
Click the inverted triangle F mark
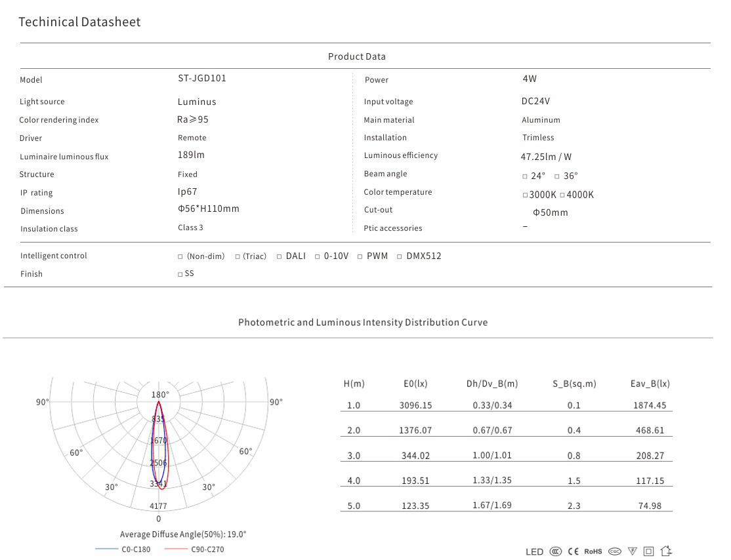(633, 551)
